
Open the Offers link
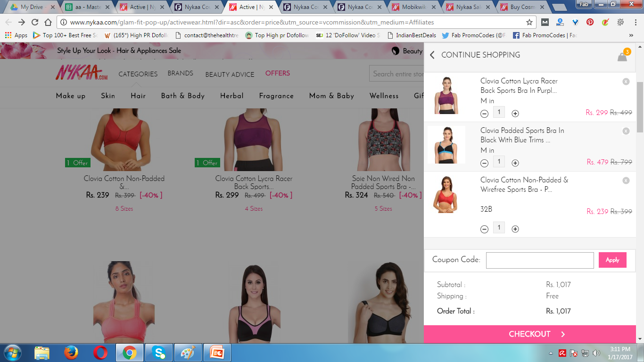pyautogui.click(x=278, y=73)
